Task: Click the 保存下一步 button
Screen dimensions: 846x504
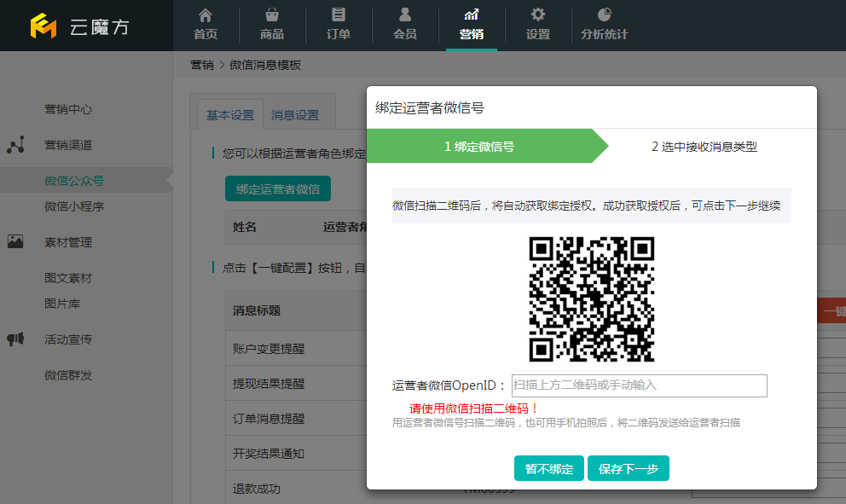Action: 628,468
